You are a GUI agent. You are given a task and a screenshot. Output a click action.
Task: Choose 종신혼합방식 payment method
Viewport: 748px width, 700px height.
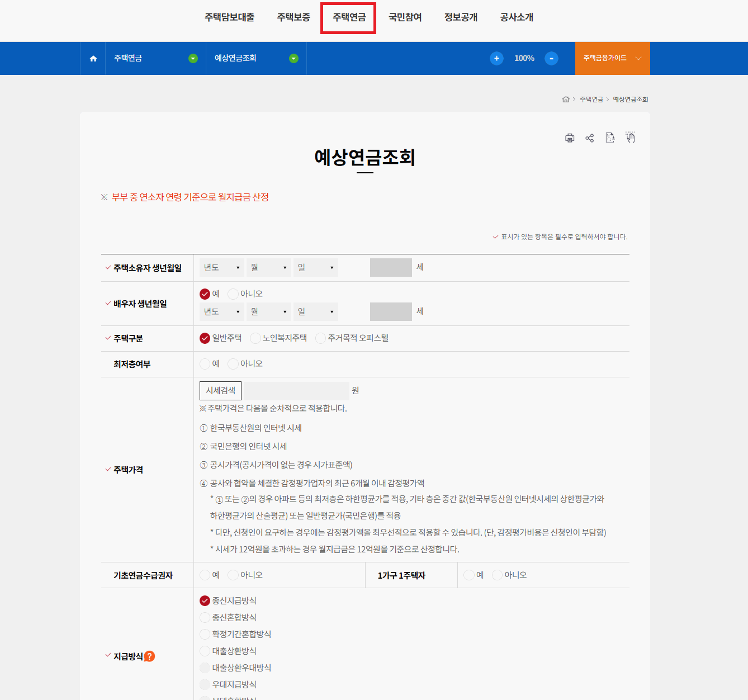click(205, 618)
